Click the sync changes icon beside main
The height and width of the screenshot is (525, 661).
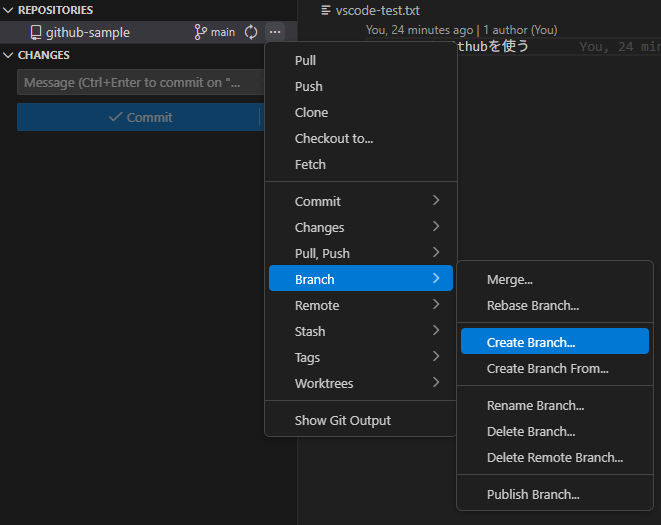pos(251,32)
